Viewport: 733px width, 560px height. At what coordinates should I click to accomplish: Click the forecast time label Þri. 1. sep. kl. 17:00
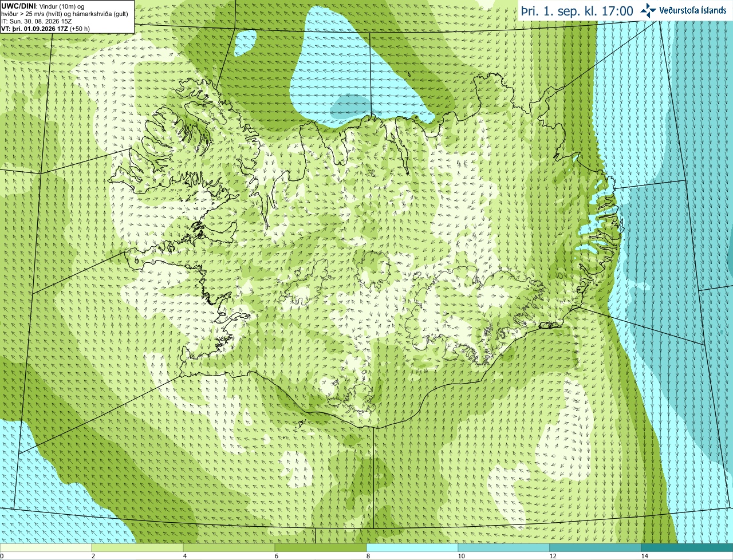coord(577,11)
